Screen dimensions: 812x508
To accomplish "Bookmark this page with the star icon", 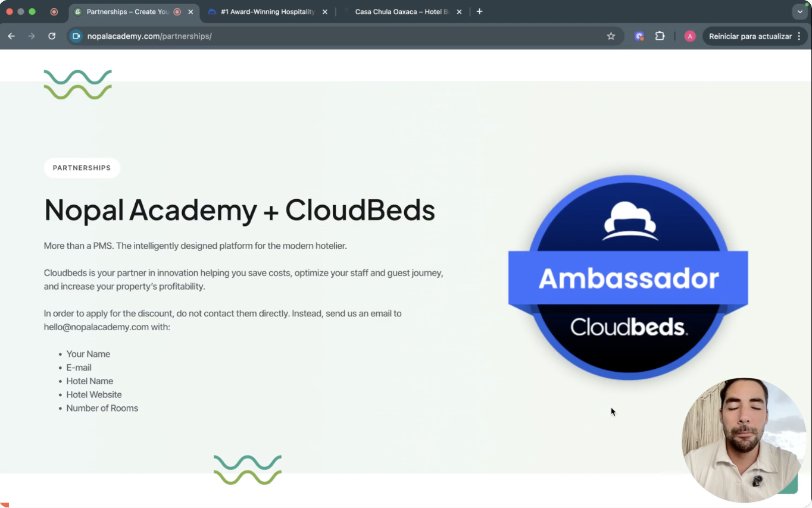I will coord(611,36).
